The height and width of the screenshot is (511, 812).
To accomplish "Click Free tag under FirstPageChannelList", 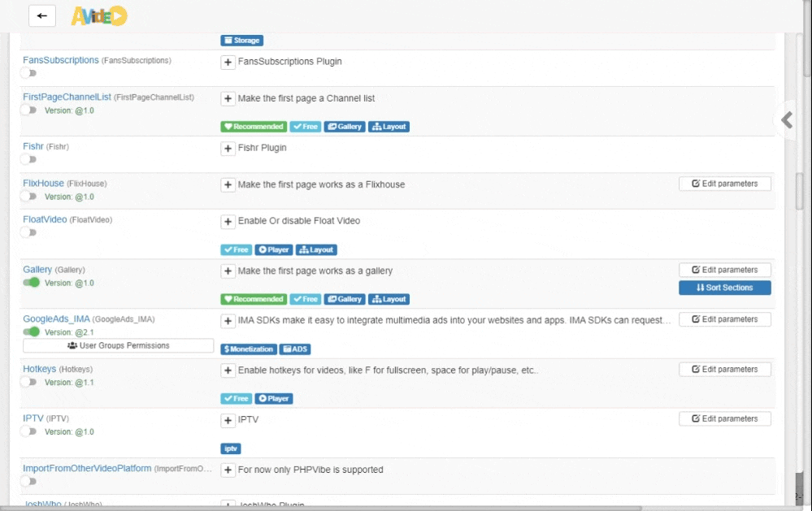I will click(306, 127).
